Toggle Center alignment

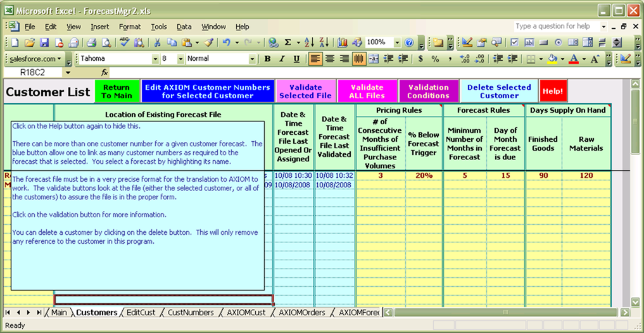[330, 59]
